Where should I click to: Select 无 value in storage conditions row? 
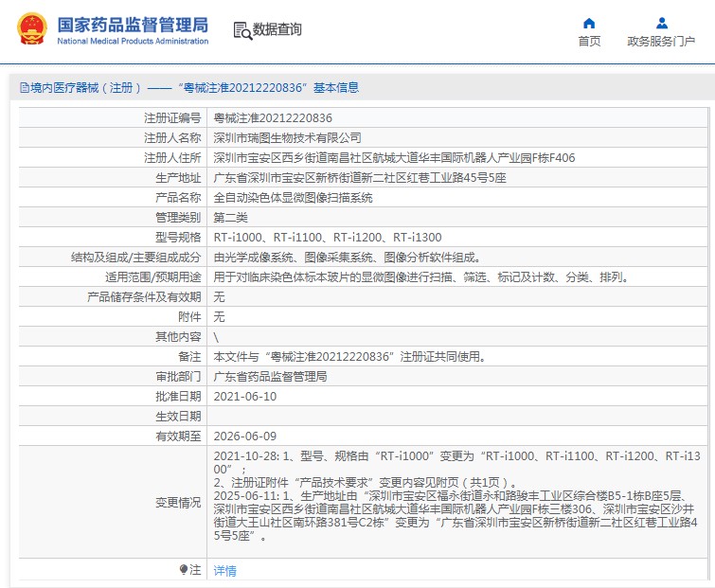click(x=219, y=297)
